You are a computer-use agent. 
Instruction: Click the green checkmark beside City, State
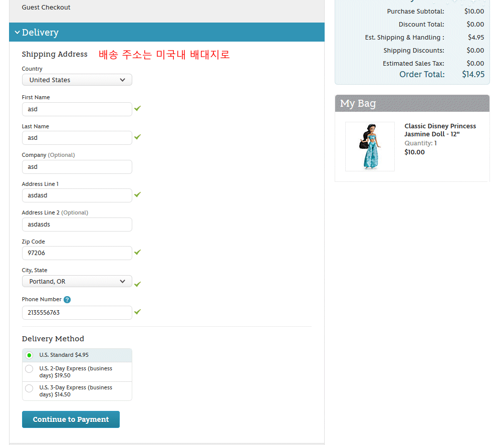pyautogui.click(x=137, y=284)
